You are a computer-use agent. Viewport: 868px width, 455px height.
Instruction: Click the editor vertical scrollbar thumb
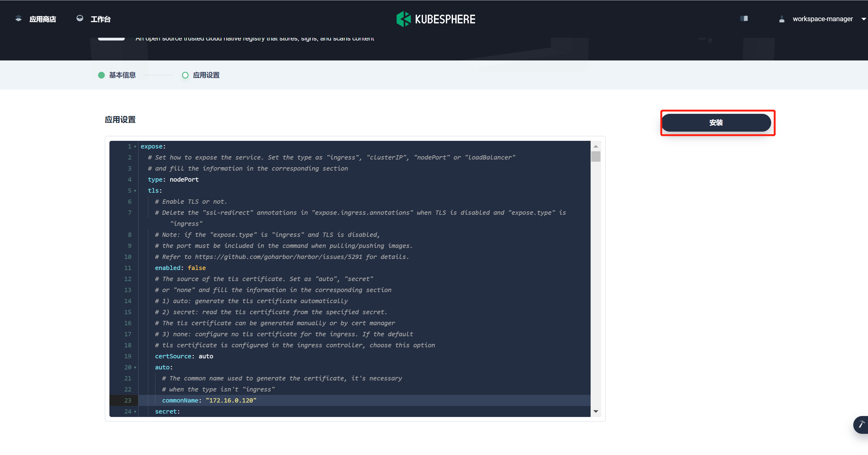[x=596, y=157]
